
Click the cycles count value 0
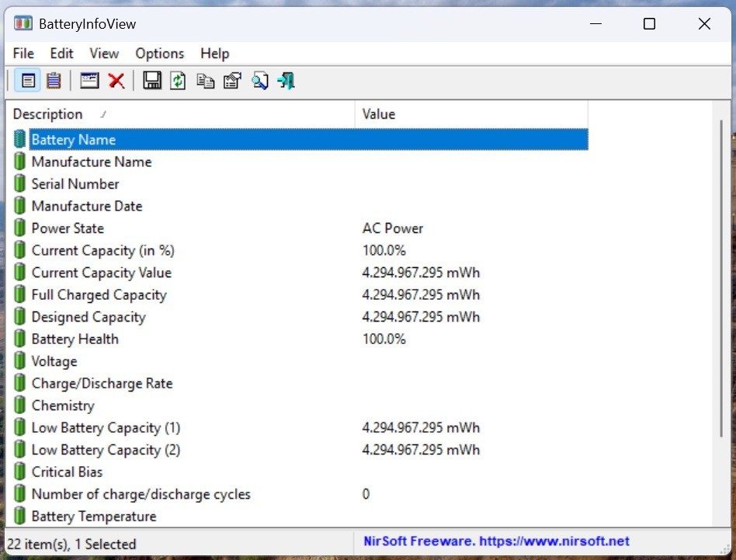[x=366, y=494]
